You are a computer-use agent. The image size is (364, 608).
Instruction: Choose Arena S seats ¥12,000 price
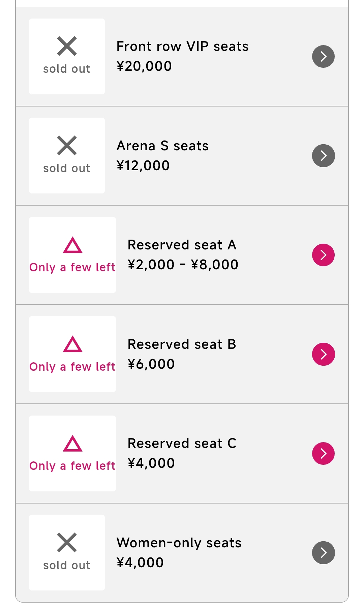point(143,165)
